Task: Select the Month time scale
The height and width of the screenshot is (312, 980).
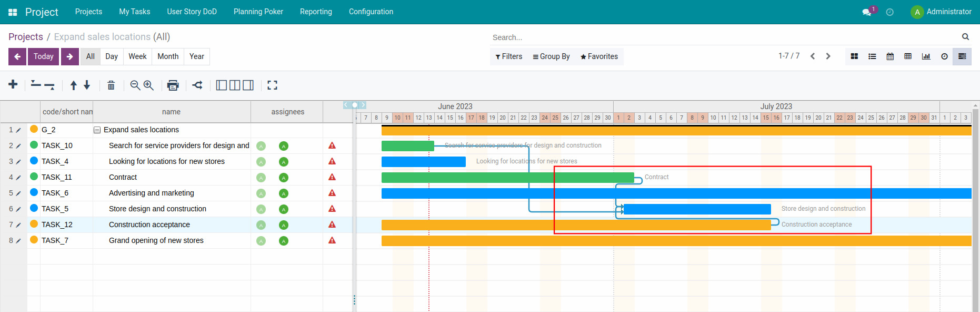Action: coord(168,56)
